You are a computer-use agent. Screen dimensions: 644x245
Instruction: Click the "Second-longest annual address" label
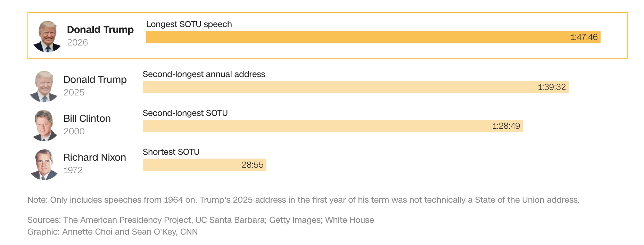pos(204,74)
